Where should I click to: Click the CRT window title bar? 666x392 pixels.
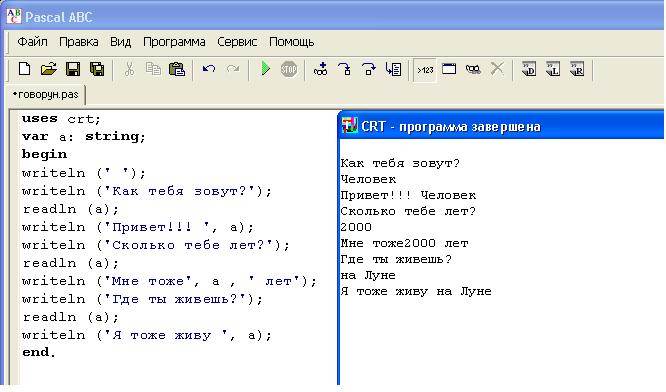point(502,126)
